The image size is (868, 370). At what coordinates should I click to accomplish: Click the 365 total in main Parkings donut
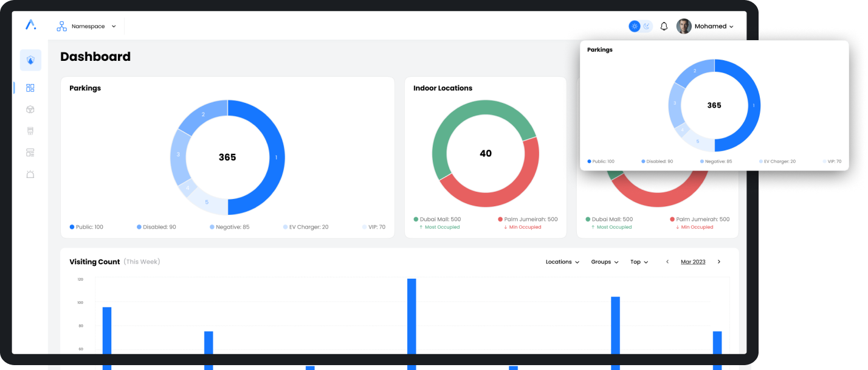227,158
